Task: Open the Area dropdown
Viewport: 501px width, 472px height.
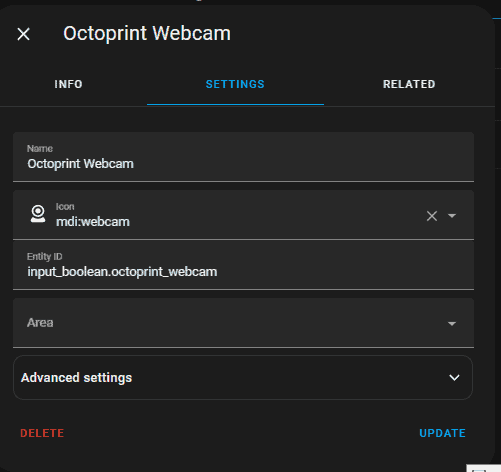Action: click(243, 323)
